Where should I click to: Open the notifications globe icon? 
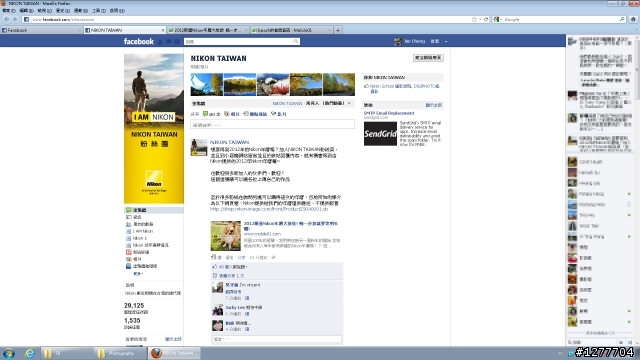pyautogui.click(x=177, y=42)
